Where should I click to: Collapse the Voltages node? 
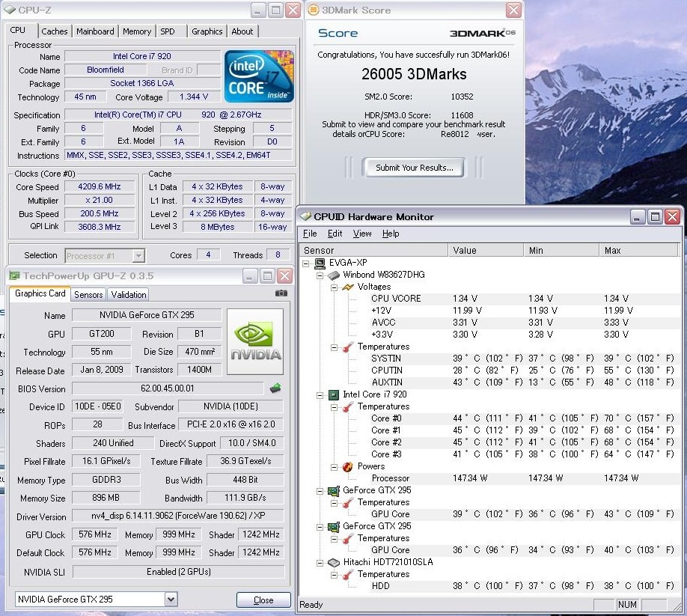click(x=334, y=287)
